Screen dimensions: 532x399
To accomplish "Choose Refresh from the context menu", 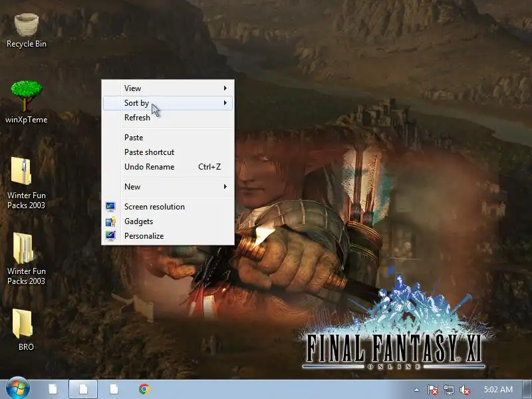I will pos(168,118).
